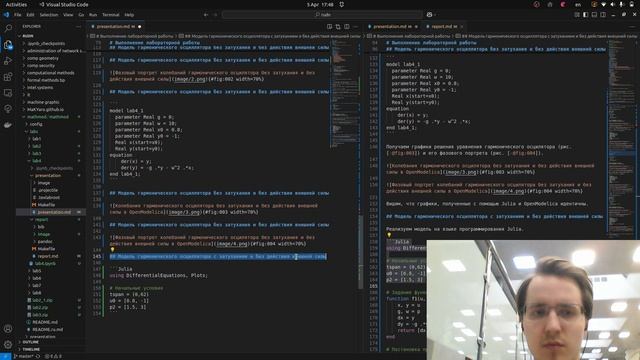Open the Accounts menu icon
Image resolution: width=640 pixels, height=360 pixels.
pyautogui.click(x=8, y=329)
